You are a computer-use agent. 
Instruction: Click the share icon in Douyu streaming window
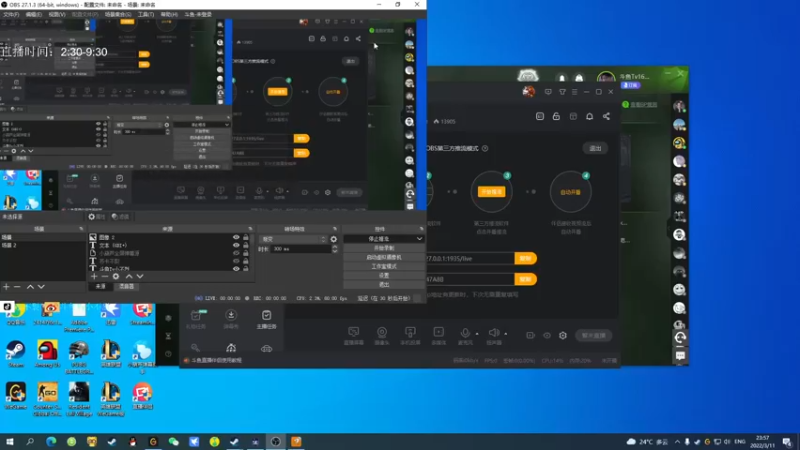click(x=606, y=116)
